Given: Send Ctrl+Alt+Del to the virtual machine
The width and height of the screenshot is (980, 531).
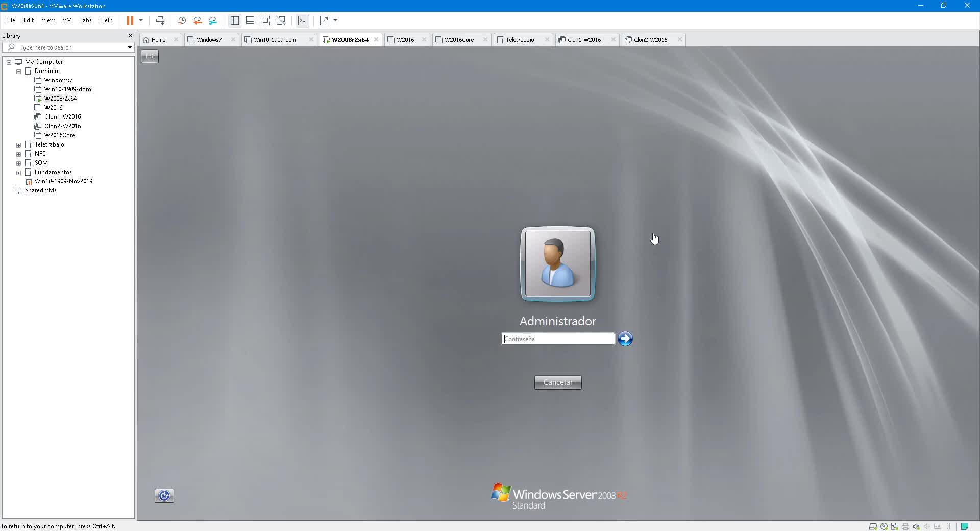Looking at the screenshot, I should pos(160,20).
